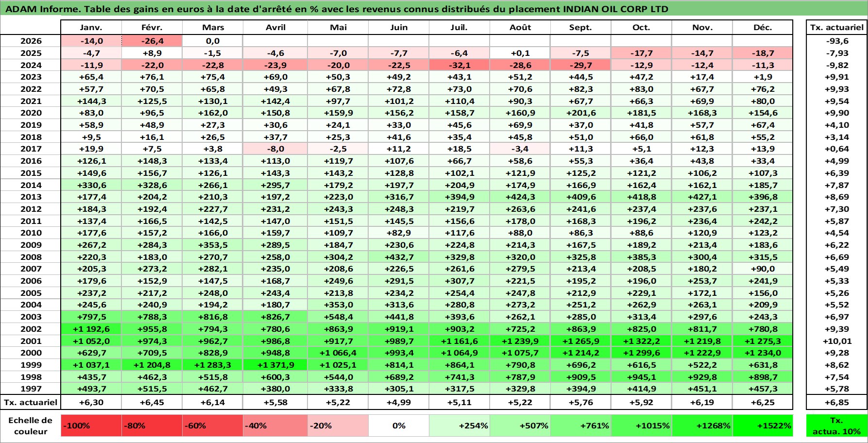This screenshot has height=443, width=868.
Task: Click the 2013 November cell showing +427,1
Action: pos(702,197)
